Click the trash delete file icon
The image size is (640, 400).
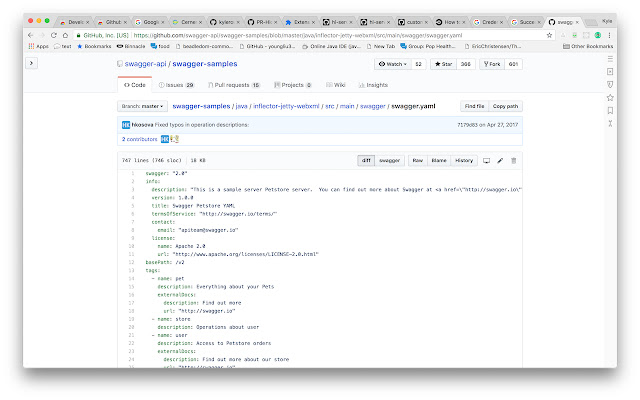[x=513, y=160]
